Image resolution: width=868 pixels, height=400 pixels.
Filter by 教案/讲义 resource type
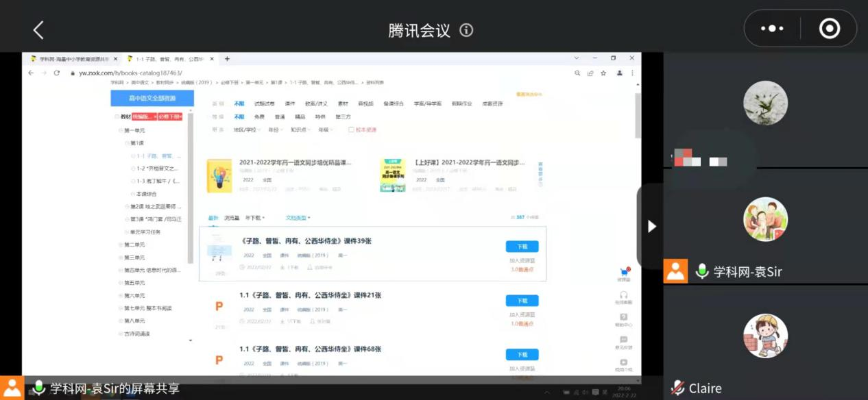point(316,104)
